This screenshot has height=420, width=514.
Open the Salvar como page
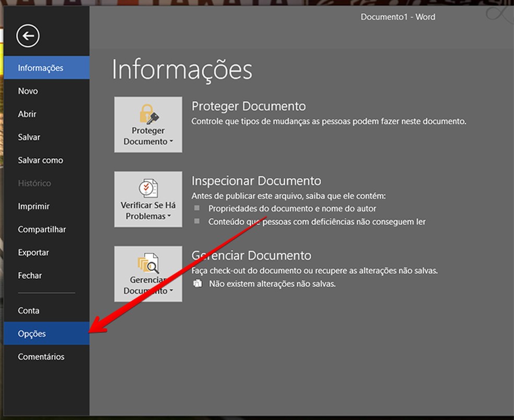coord(41,160)
